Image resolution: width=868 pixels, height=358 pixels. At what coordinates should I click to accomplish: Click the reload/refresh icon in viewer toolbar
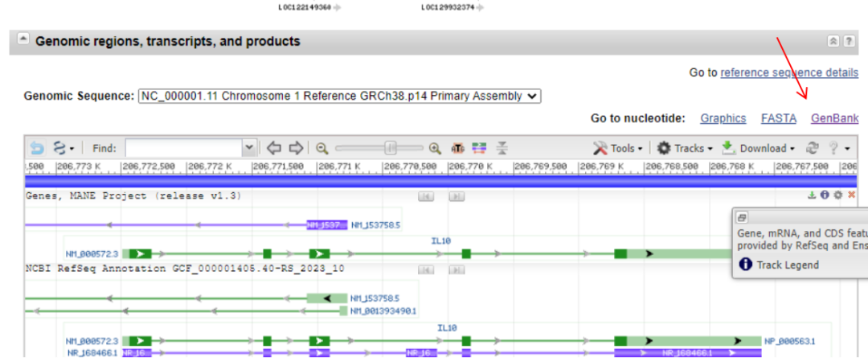click(813, 148)
